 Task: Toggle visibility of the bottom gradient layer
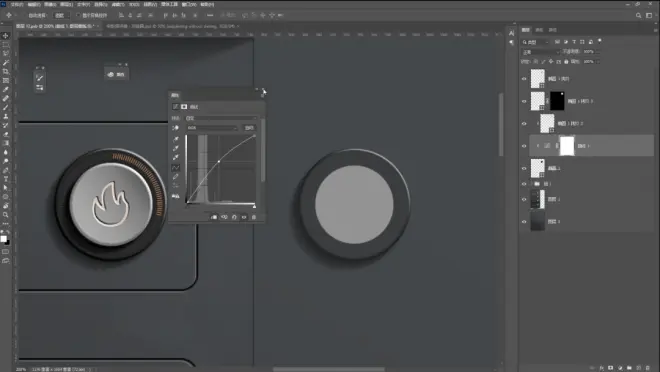click(524, 222)
